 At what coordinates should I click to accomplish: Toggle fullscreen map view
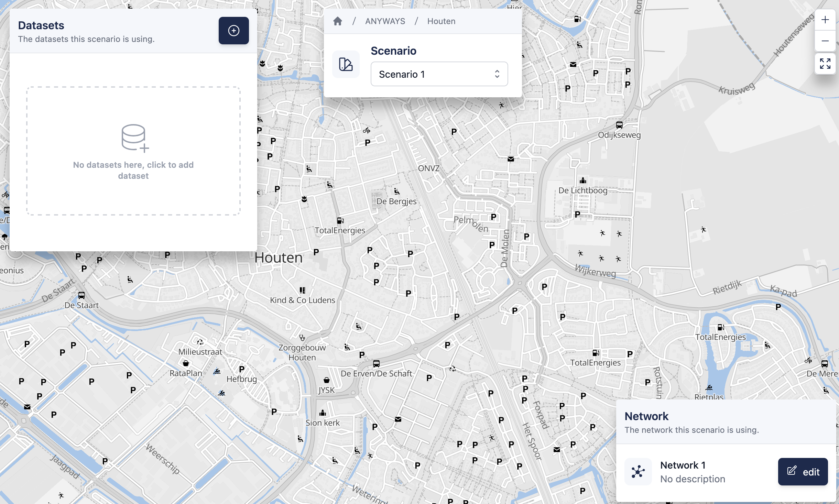825,64
